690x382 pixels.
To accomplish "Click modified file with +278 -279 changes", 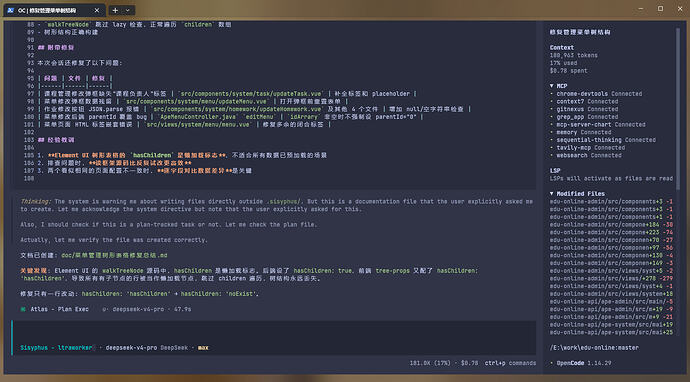I will click(611, 279).
